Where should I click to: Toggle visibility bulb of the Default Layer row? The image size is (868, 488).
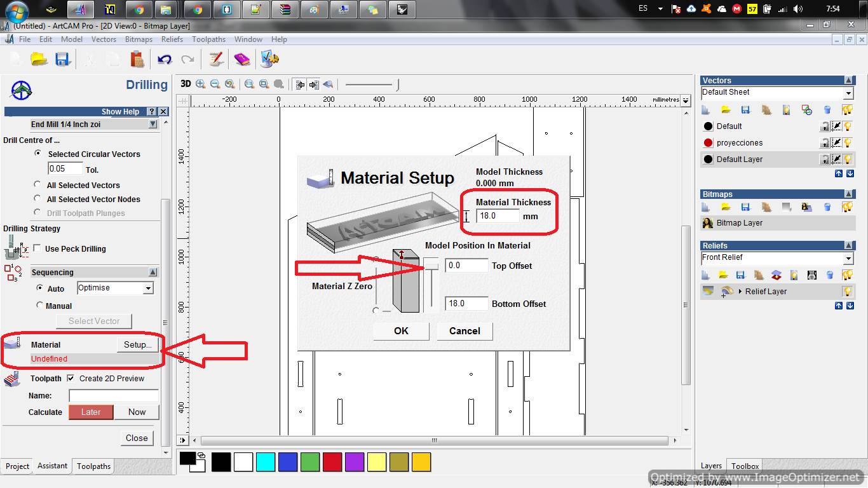pos(847,159)
